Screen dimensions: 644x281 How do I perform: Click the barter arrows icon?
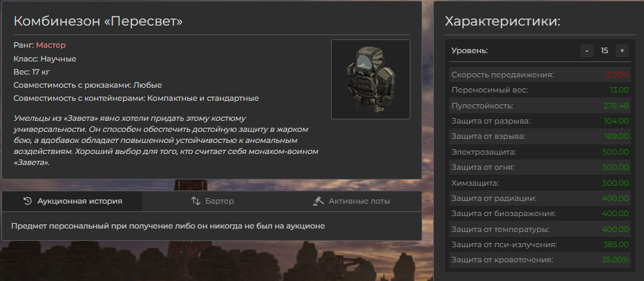196,201
